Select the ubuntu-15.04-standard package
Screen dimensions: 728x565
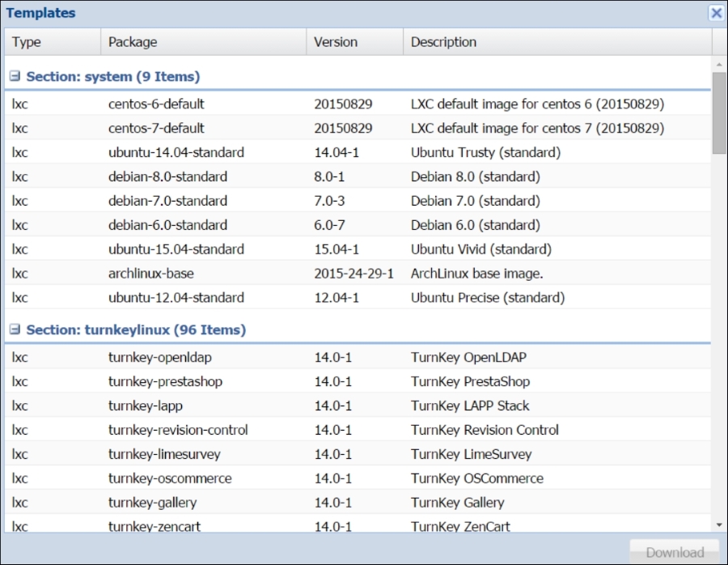tap(176, 249)
